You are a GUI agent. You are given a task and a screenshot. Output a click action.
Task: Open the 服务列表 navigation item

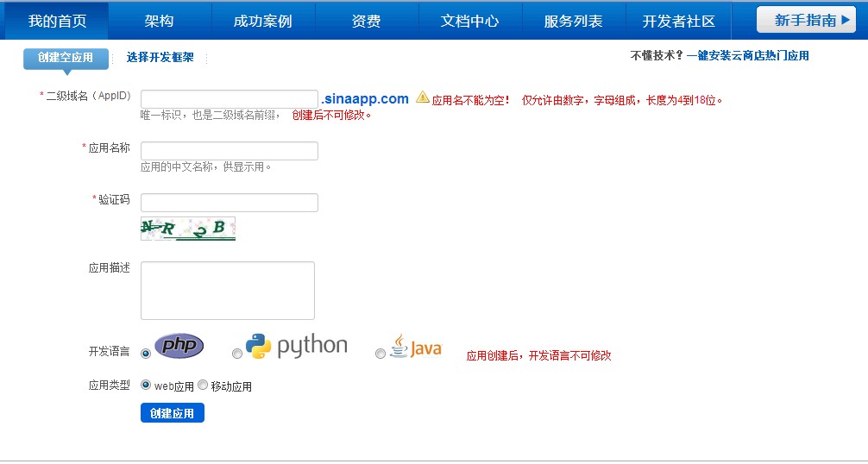573,21
